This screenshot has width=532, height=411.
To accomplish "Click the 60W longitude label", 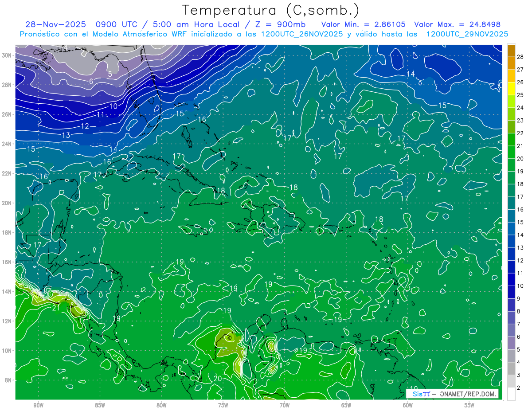I will (x=408, y=405).
